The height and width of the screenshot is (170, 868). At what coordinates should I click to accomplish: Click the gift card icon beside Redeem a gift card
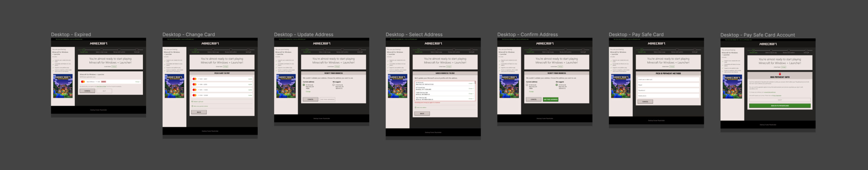(x=192, y=102)
